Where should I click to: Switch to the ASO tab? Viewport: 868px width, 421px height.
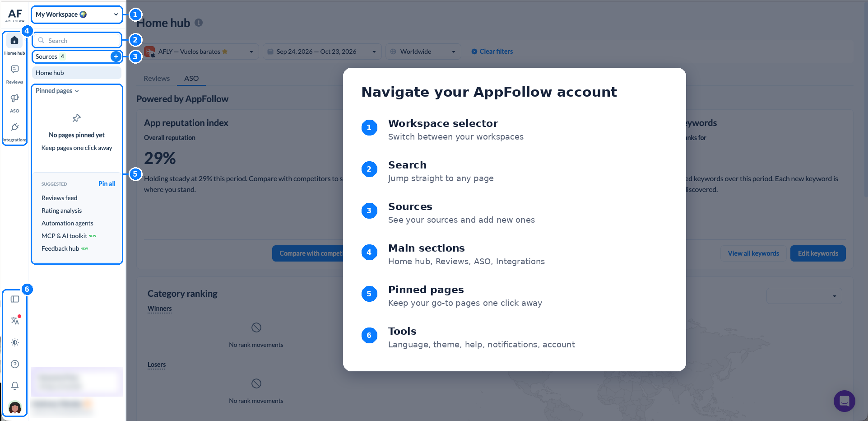tap(191, 79)
